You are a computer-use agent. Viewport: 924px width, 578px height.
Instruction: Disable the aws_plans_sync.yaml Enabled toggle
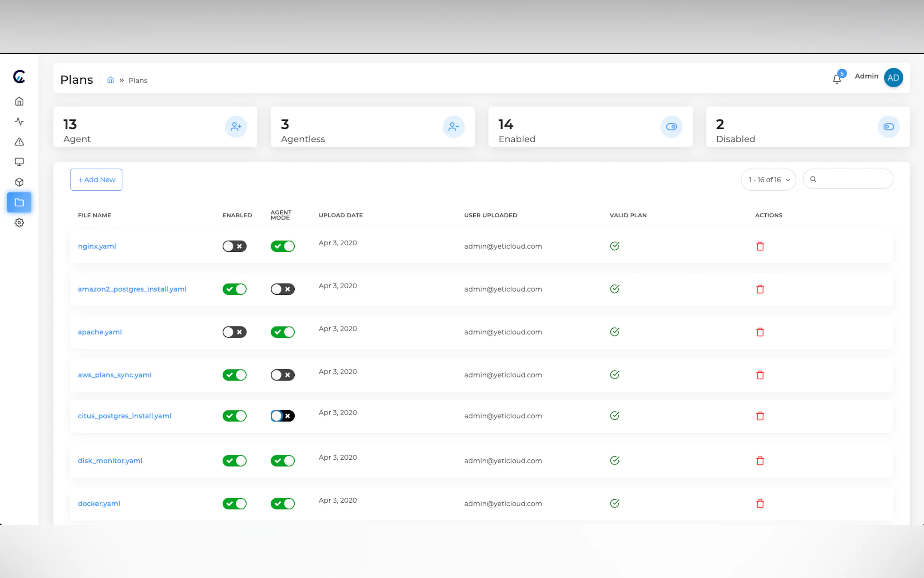[x=235, y=375]
